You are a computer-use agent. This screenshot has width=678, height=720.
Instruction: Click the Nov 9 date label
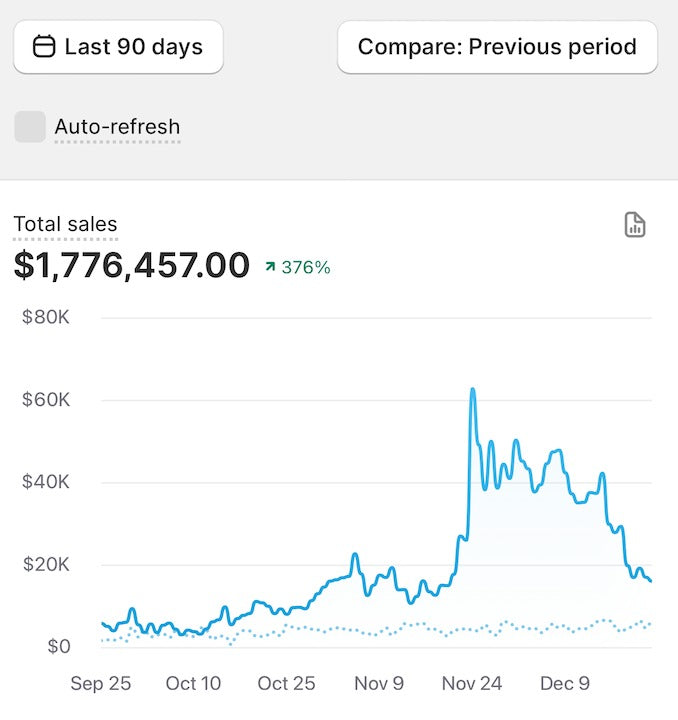379,683
